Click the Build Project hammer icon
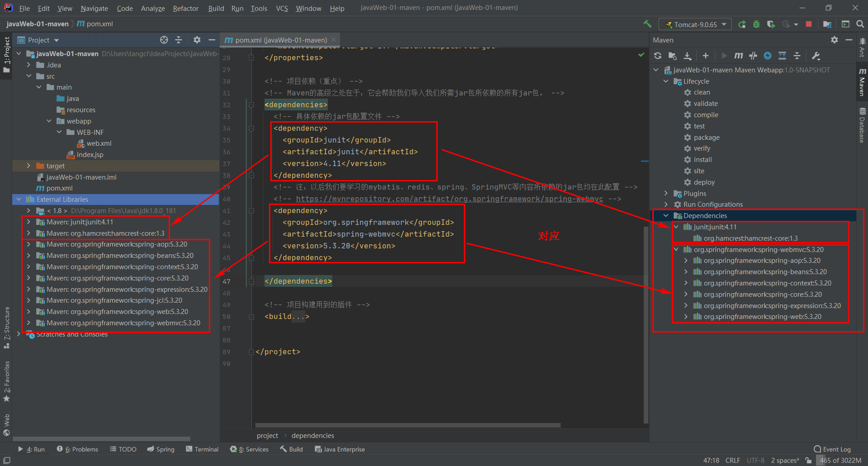 (647, 24)
